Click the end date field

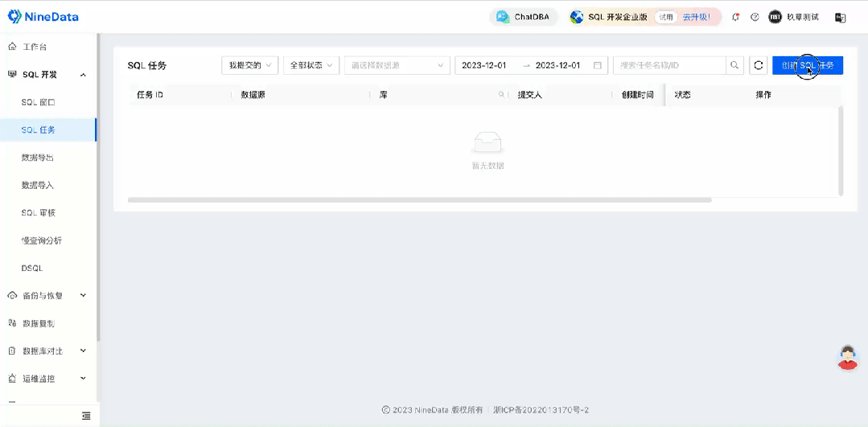click(x=558, y=65)
